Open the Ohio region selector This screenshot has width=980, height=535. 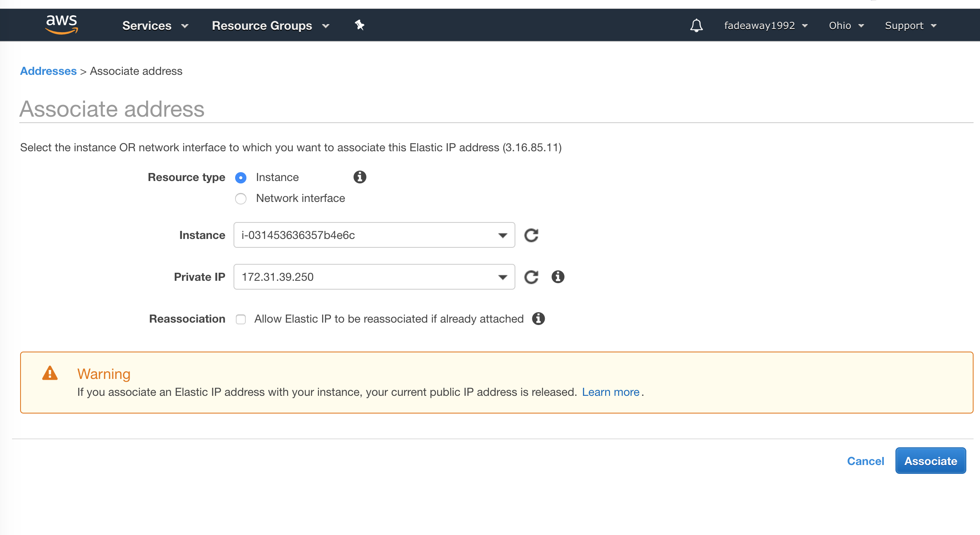[x=846, y=26]
